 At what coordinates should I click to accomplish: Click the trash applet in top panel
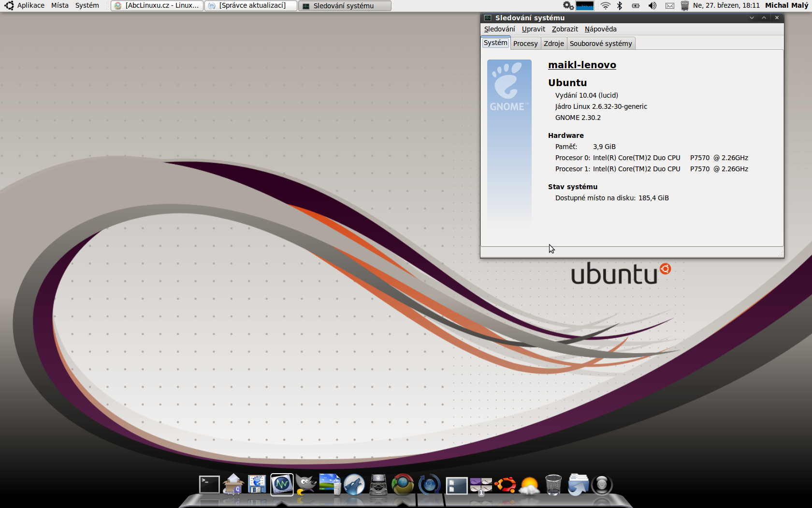[x=685, y=5]
